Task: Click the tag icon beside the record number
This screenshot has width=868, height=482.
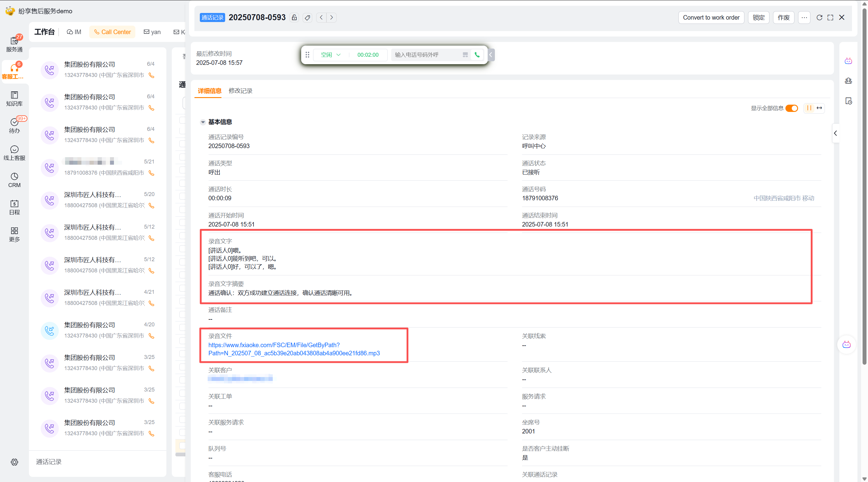Action: 307,17
